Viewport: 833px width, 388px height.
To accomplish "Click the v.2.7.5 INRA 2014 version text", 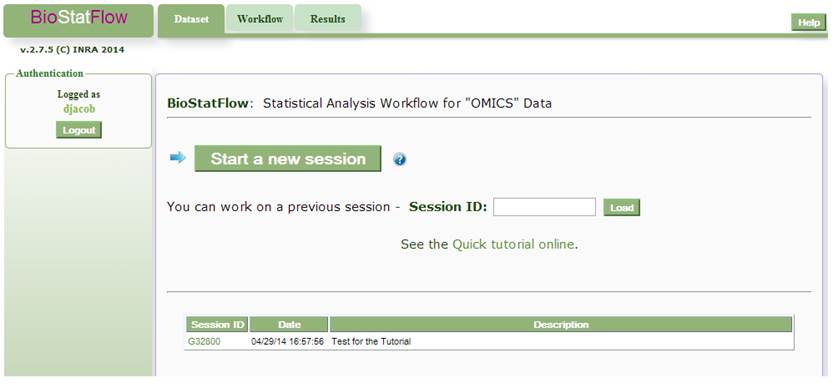I will [x=72, y=50].
